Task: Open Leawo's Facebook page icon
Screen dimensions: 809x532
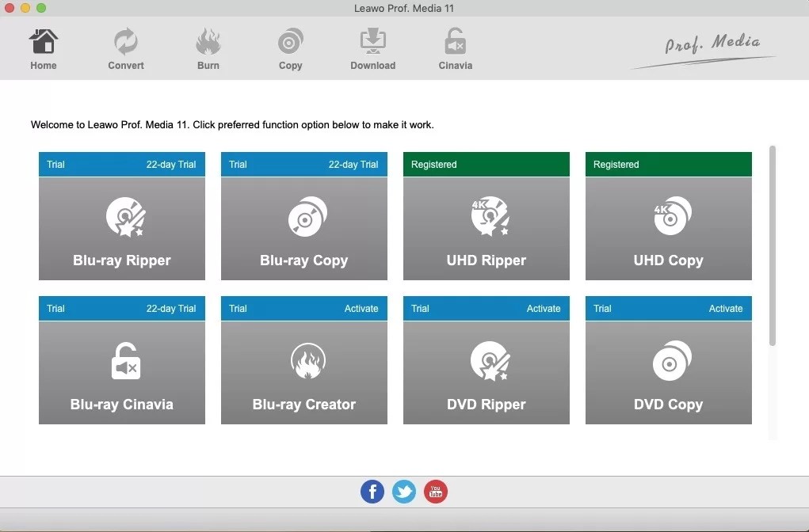Action: click(372, 491)
